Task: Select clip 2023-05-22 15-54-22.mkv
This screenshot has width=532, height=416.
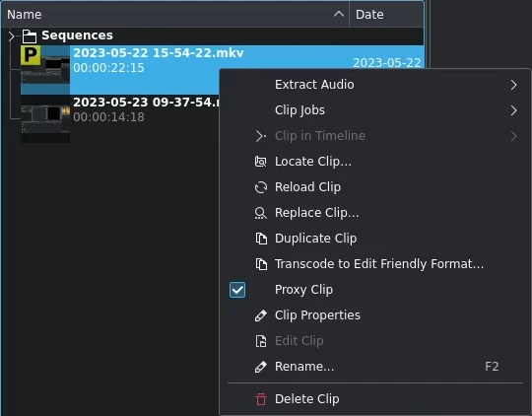Action: (x=158, y=53)
